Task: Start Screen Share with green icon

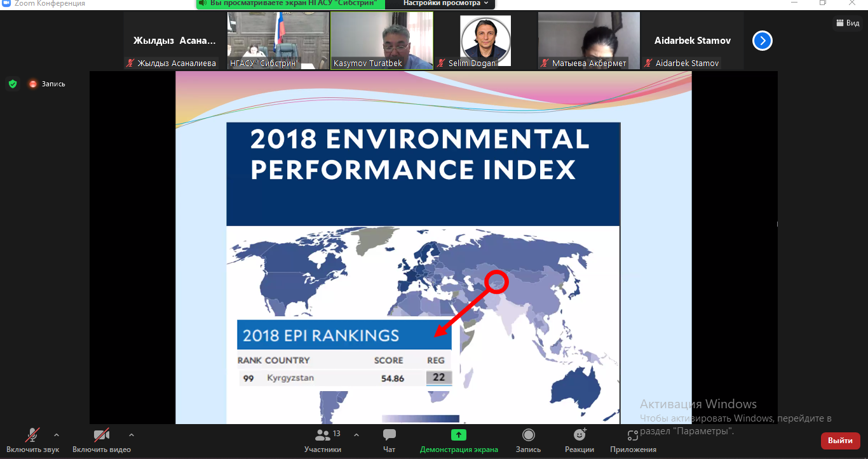Action: coord(459,435)
